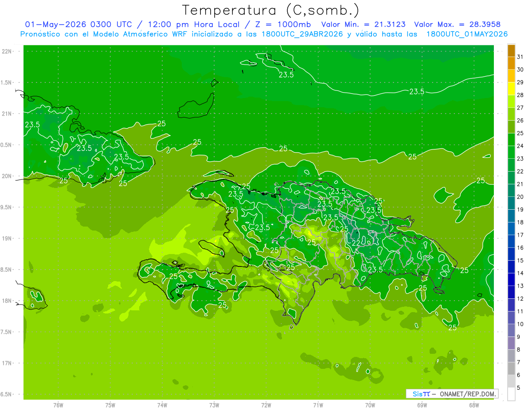This screenshot has height=411, width=532.
Task: Click the 18N latitude axis label
Action: [7, 301]
